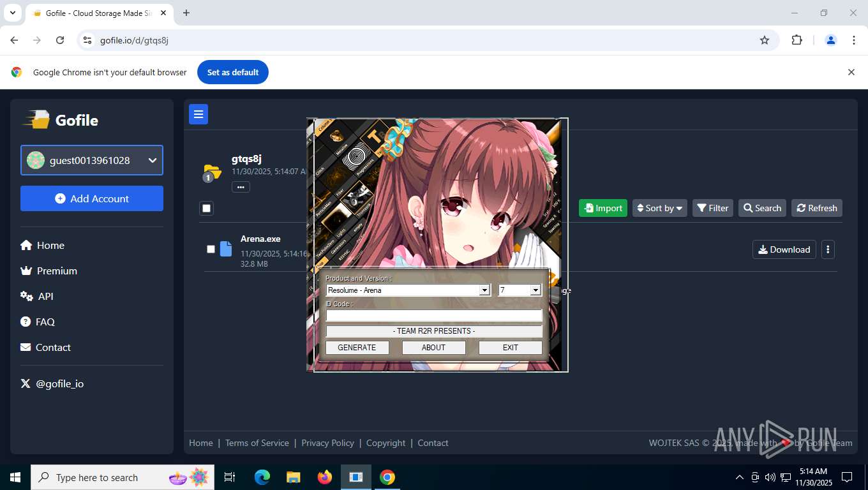The width and height of the screenshot is (868, 490).
Task: Launch Microsoft Edge from taskbar
Action: 262,477
